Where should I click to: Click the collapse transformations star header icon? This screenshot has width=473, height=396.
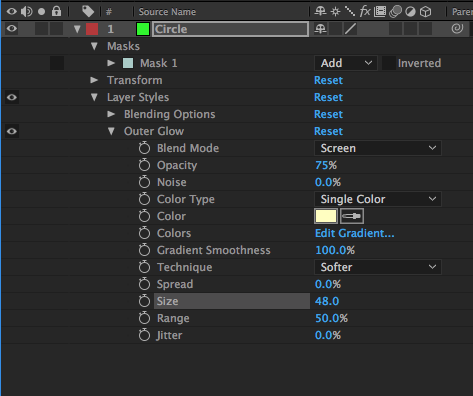(x=335, y=12)
